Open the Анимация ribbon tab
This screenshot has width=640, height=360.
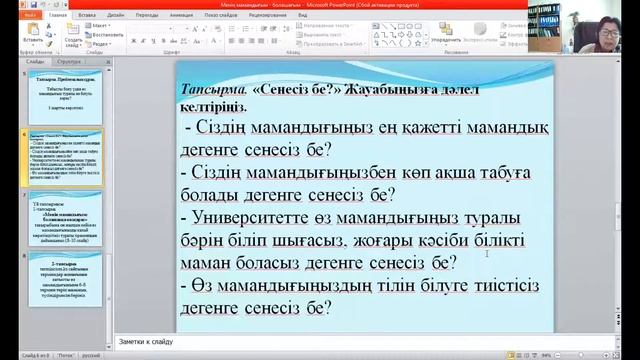tap(181, 15)
